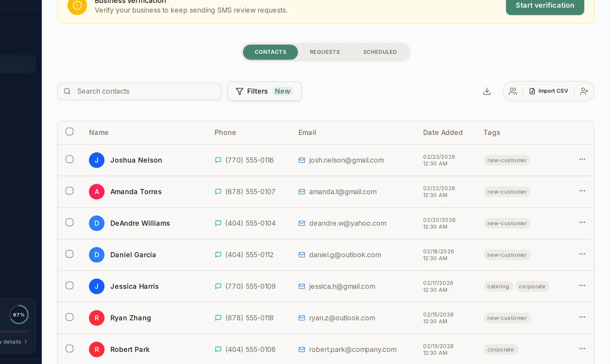Open the actions menu for Joshua Nelson
Screen dimensions: 610x364
pos(582,159)
